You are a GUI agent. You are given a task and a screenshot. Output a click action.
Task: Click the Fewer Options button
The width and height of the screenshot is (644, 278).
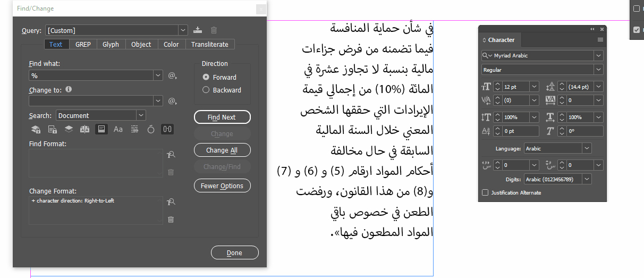(x=222, y=186)
